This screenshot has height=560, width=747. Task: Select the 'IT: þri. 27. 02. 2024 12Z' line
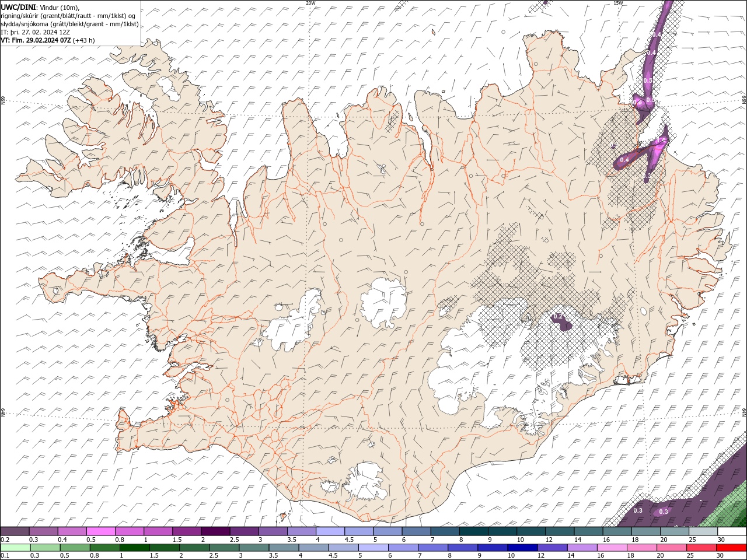pos(36,32)
